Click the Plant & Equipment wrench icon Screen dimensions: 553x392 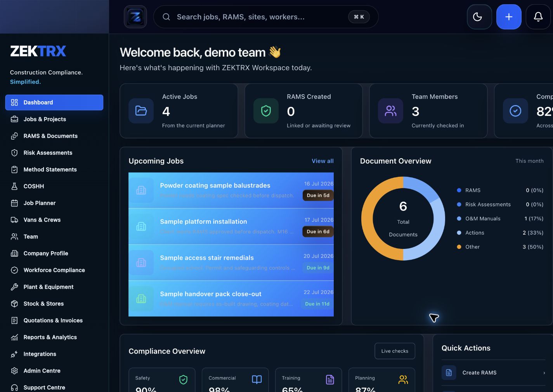(x=14, y=287)
